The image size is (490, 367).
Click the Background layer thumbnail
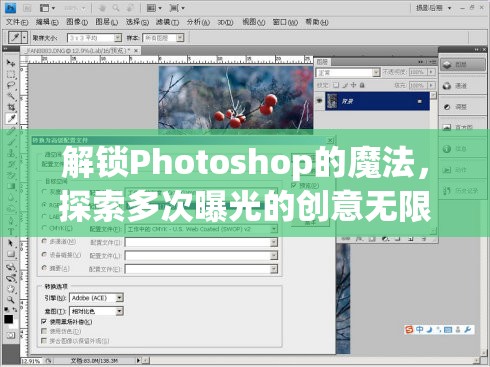[x=332, y=101]
